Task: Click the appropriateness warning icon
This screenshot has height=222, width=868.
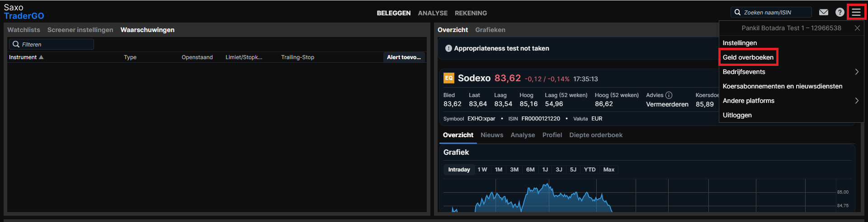Action: point(448,48)
